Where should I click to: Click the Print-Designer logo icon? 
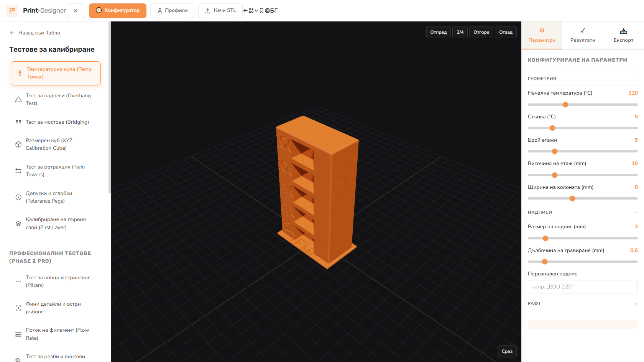12,10
